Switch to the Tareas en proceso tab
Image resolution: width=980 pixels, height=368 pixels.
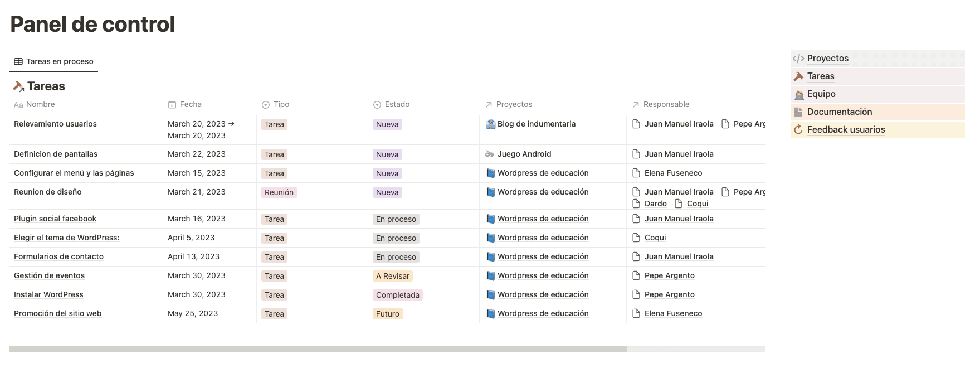[x=53, y=62]
